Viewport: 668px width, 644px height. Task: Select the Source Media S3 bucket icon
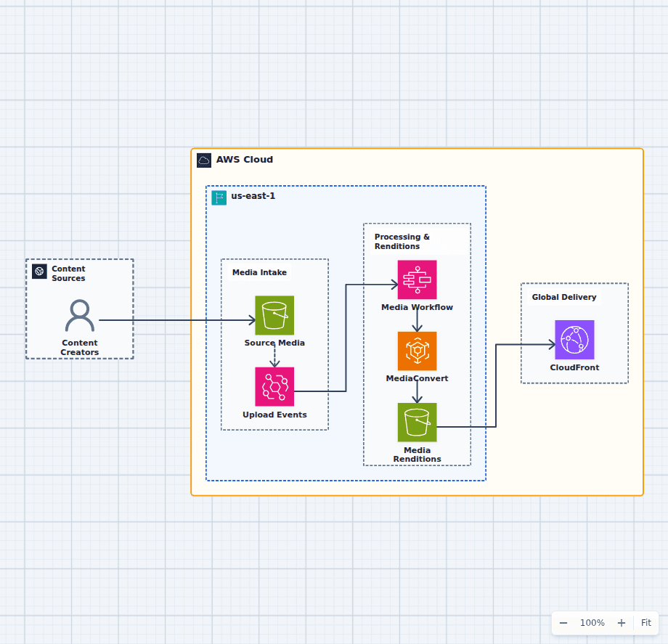(x=274, y=315)
